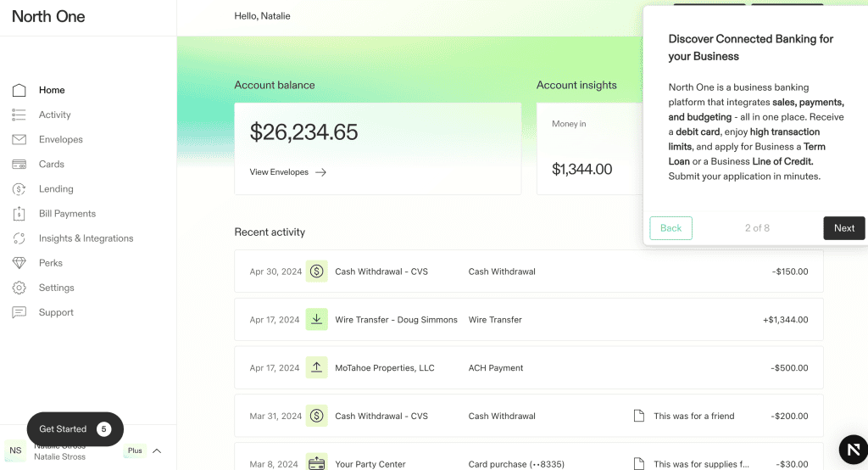Expand the Natalie Stross account menu chevron
Image resolution: width=868 pixels, height=470 pixels.
click(x=157, y=450)
